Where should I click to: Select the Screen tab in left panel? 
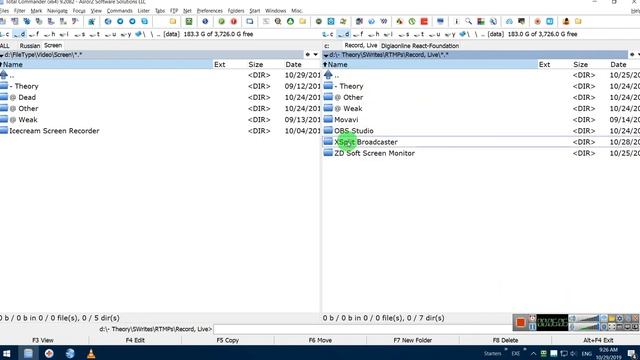point(53,45)
